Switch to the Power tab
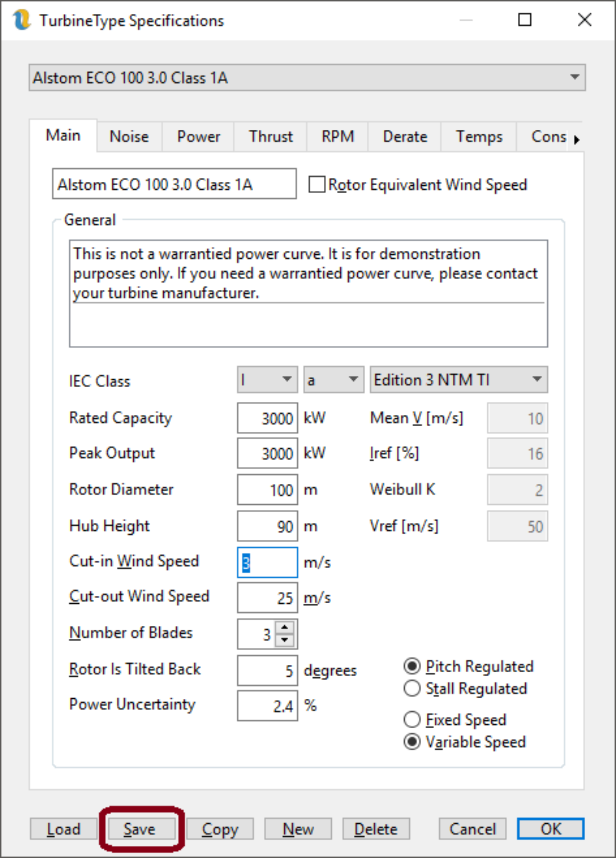The width and height of the screenshot is (616, 858). click(198, 136)
